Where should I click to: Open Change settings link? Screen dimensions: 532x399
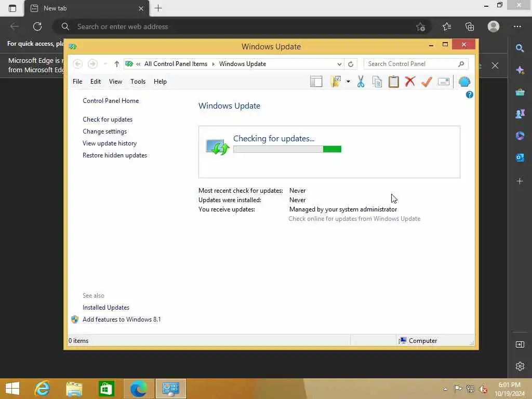(x=104, y=131)
